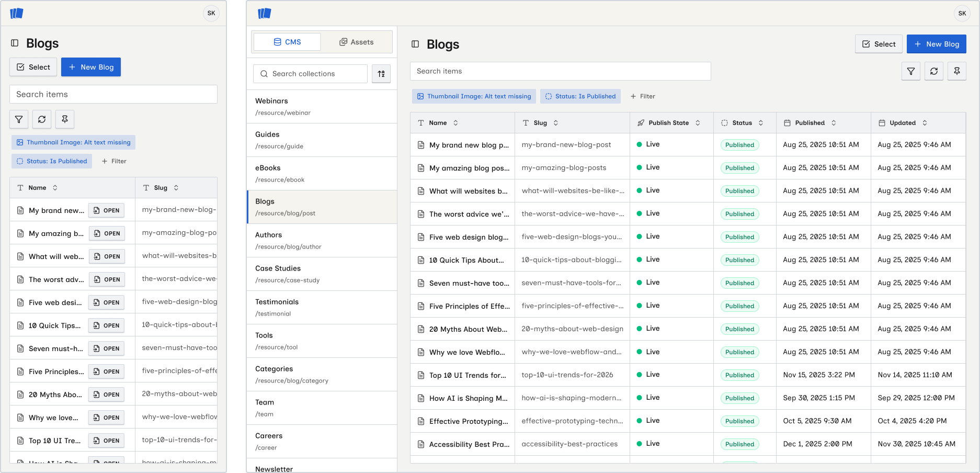Viewport: 980px width, 473px height.
Task: Open the Categories collection
Action: 322,374
